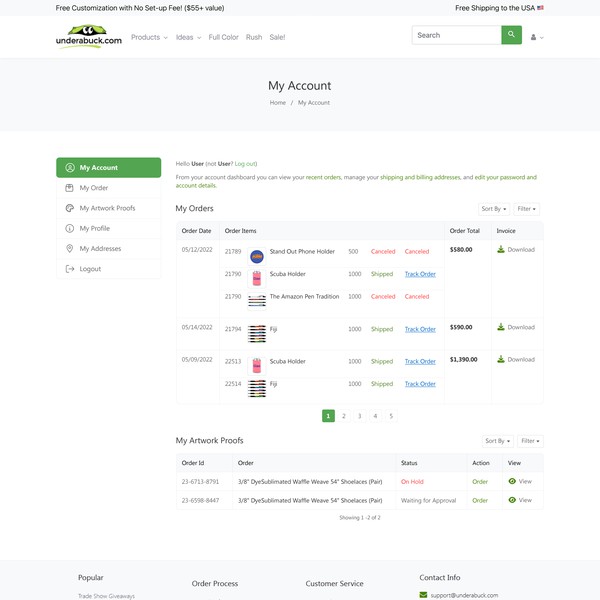Click the My Order sidebar box icon

click(69, 188)
